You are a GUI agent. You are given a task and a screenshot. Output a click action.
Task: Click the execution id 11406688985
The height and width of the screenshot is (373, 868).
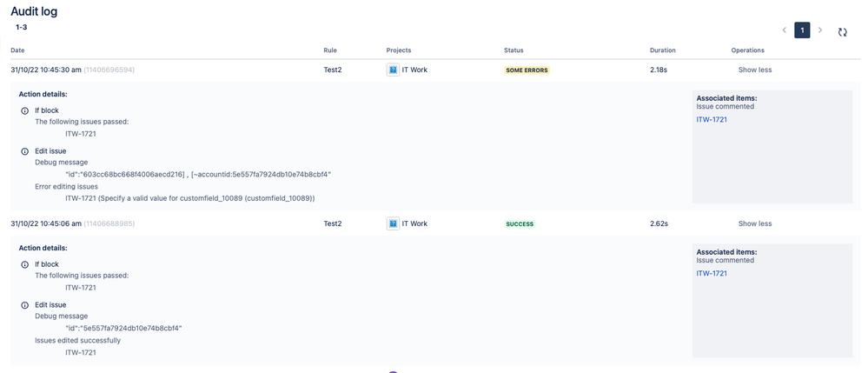[x=109, y=224]
